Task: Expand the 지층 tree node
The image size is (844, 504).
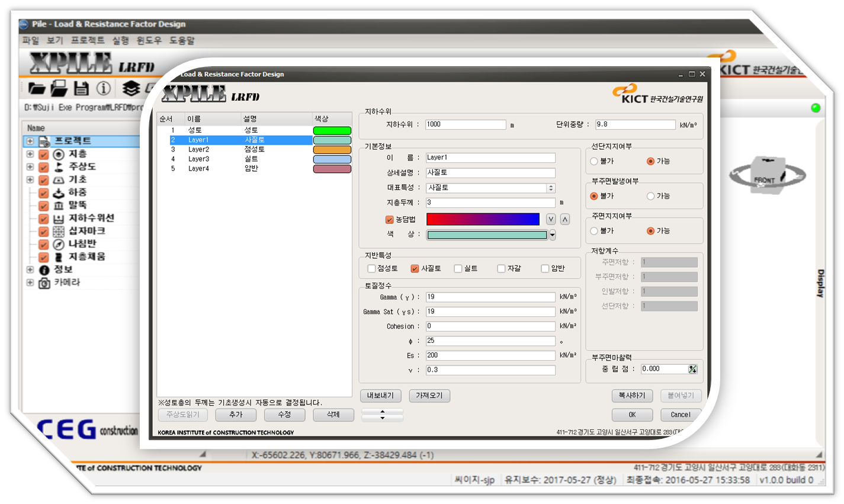Action: (x=30, y=155)
